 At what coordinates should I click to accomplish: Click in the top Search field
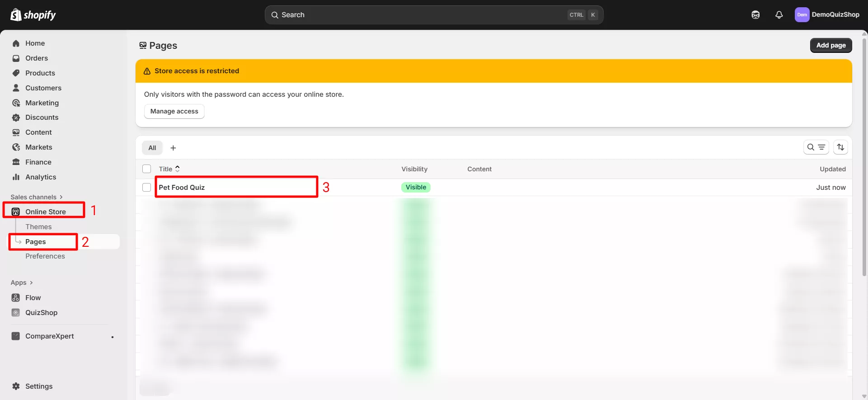(420, 15)
